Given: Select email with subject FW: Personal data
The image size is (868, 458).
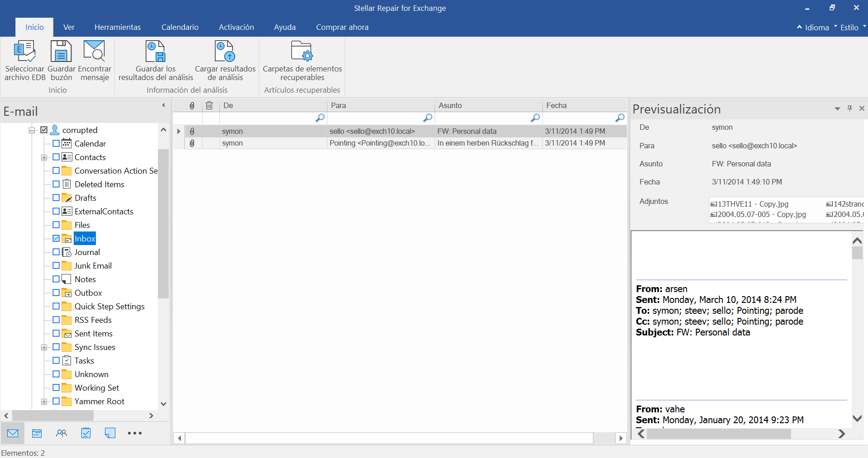Looking at the screenshot, I should click(400, 131).
